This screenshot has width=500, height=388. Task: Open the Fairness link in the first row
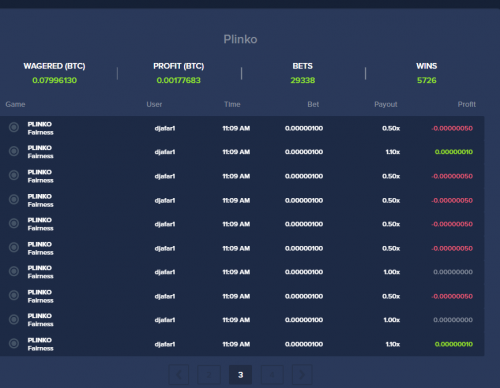tap(41, 133)
